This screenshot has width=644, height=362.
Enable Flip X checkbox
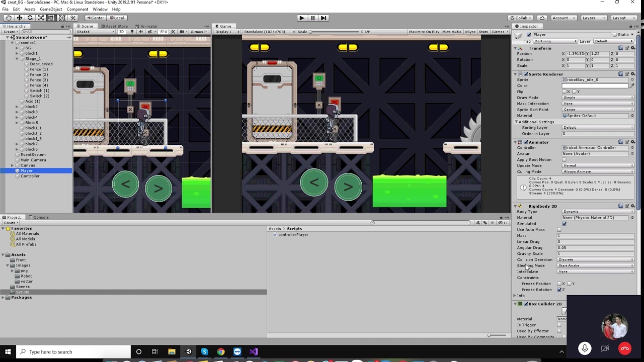[564, 92]
